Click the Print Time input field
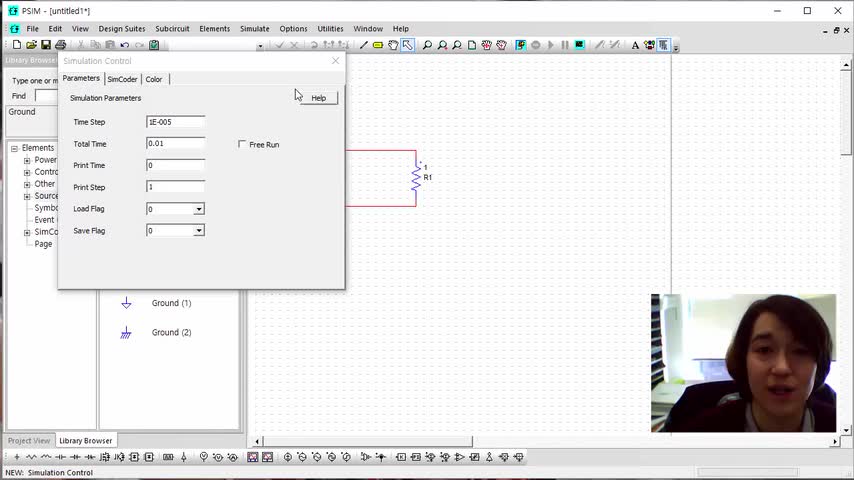The width and height of the screenshot is (854, 480). [175, 165]
